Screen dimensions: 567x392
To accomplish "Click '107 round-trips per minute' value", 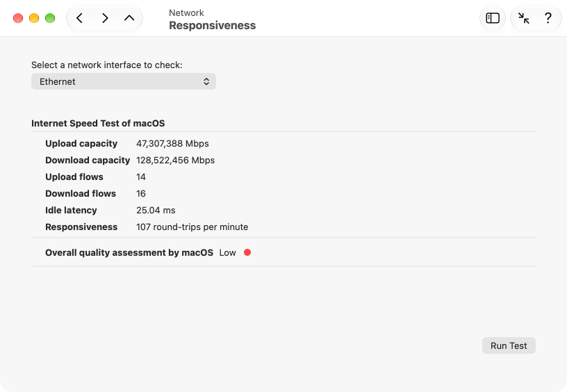I will point(192,227).
